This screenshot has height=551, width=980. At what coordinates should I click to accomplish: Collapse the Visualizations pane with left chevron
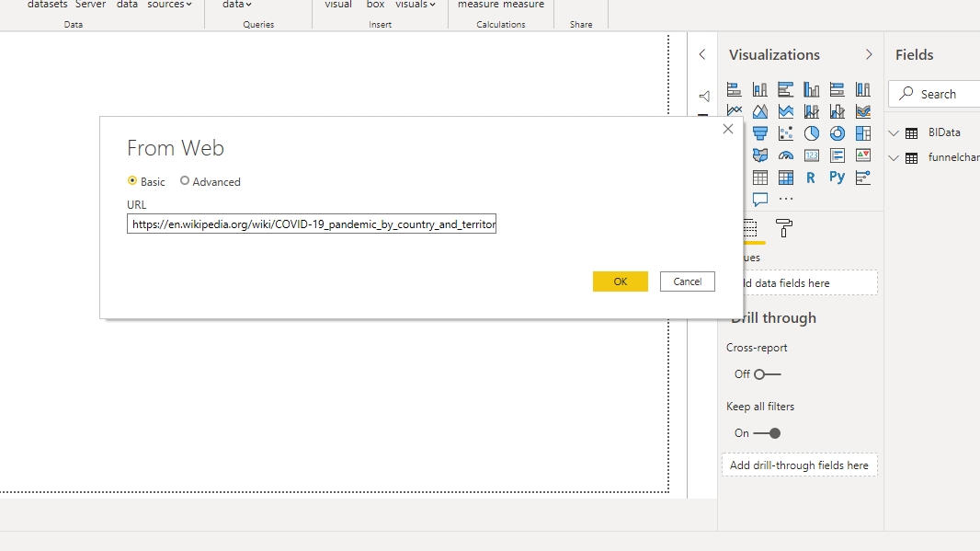click(702, 55)
